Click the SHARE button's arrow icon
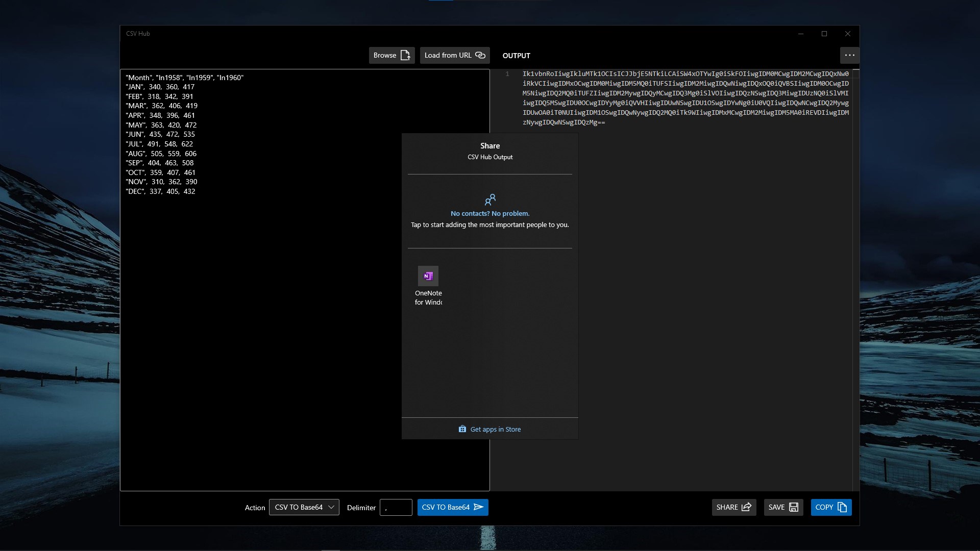Screen dimensions: 980x551 pos(746,507)
